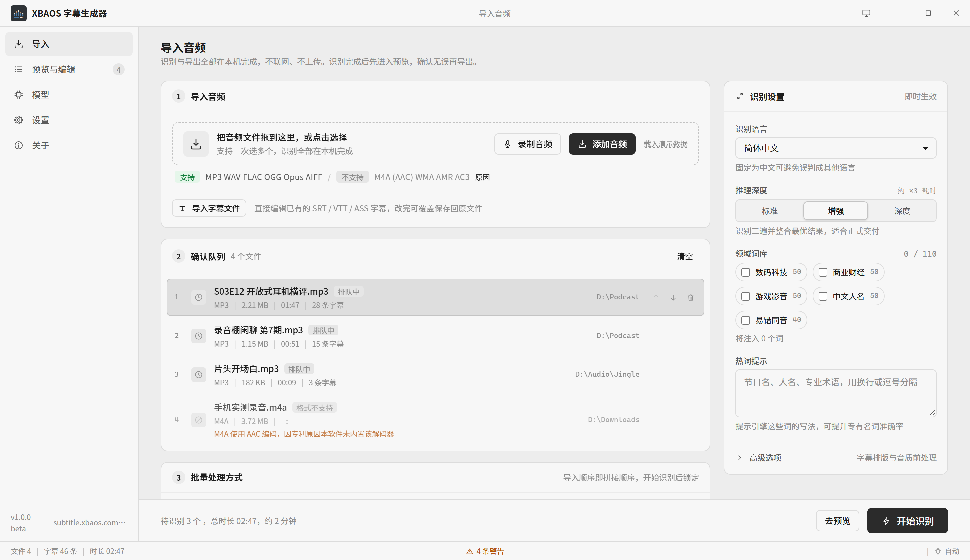Click the 导入字幕文件 button

point(209,208)
